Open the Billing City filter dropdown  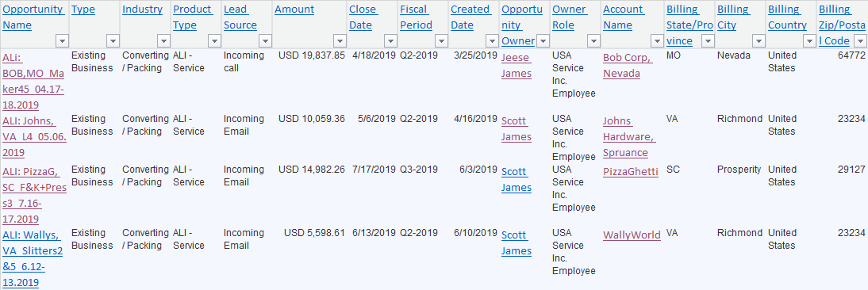point(759,41)
